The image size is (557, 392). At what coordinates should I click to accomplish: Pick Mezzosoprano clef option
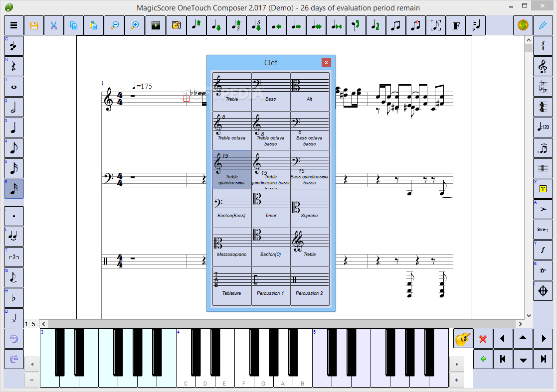232,247
